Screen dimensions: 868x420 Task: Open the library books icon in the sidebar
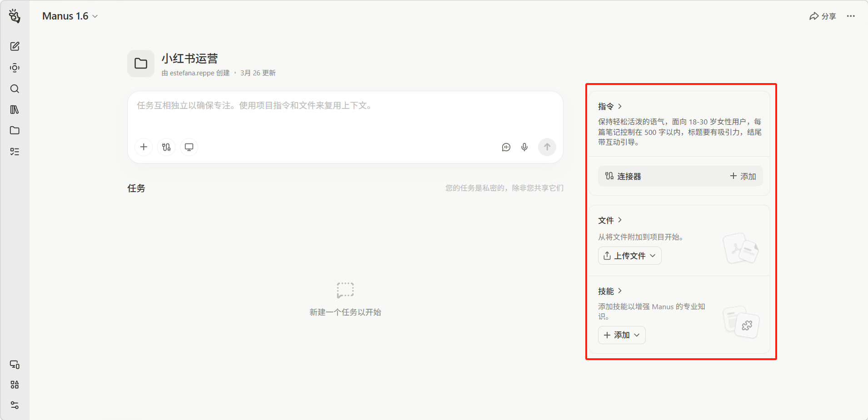pyautogui.click(x=15, y=109)
